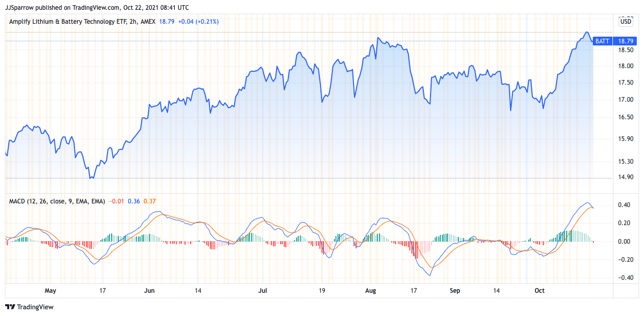Click the current price value 18.79 tag

[626, 41]
